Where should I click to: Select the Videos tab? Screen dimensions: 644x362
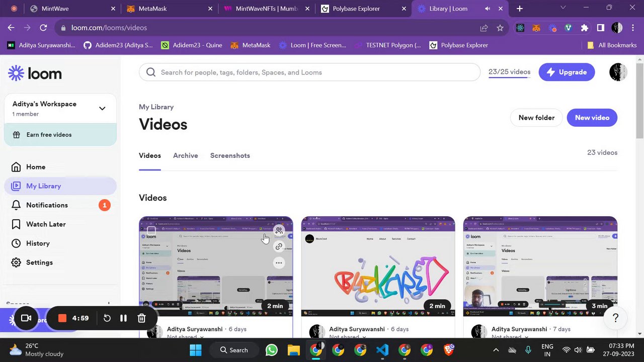coord(150,155)
